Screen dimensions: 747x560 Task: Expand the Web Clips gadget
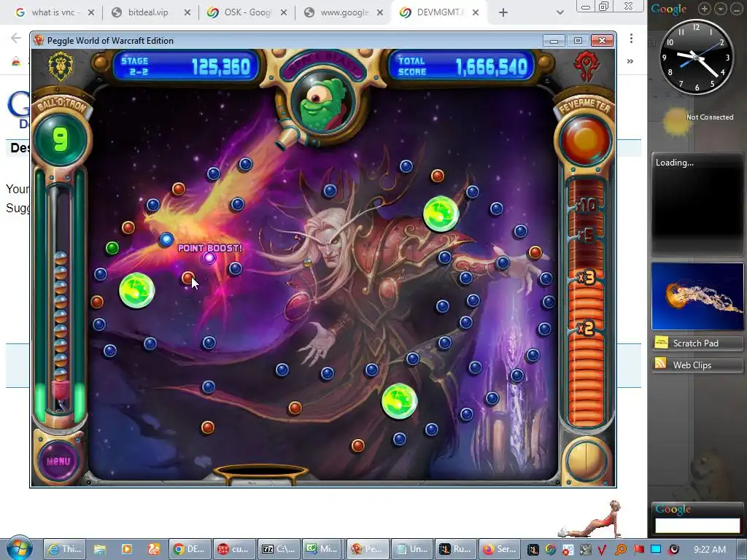point(697,365)
